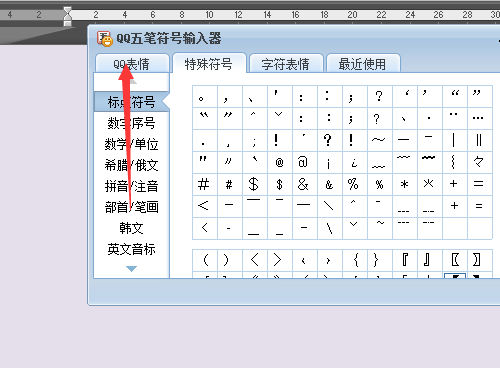
Task: Insert the left double curly quote “
Action: 455,96
